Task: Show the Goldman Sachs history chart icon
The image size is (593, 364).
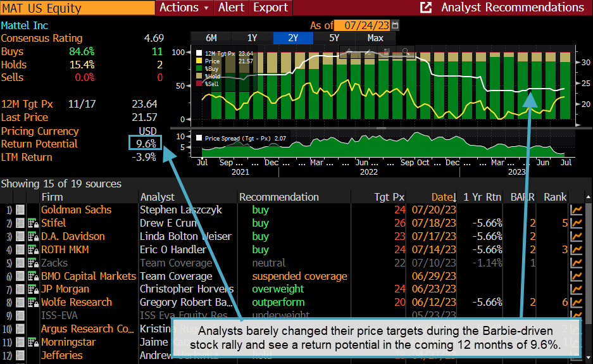Action: tap(577, 210)
